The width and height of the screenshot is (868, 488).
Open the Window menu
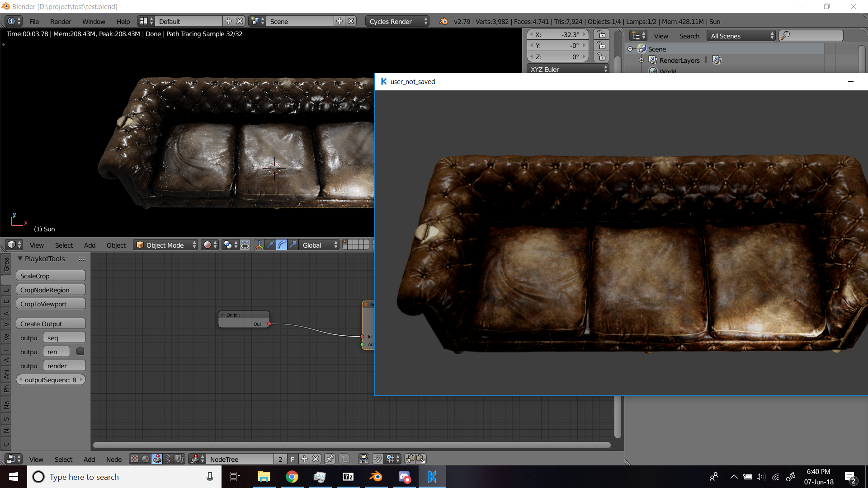[x=94, y=21]
